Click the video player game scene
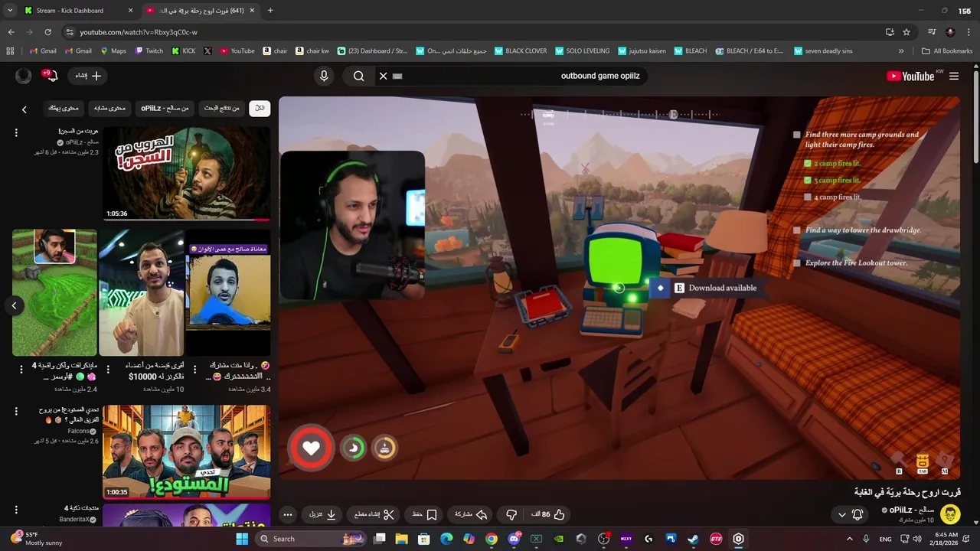The image size is (980, 551). coord(619,288)
